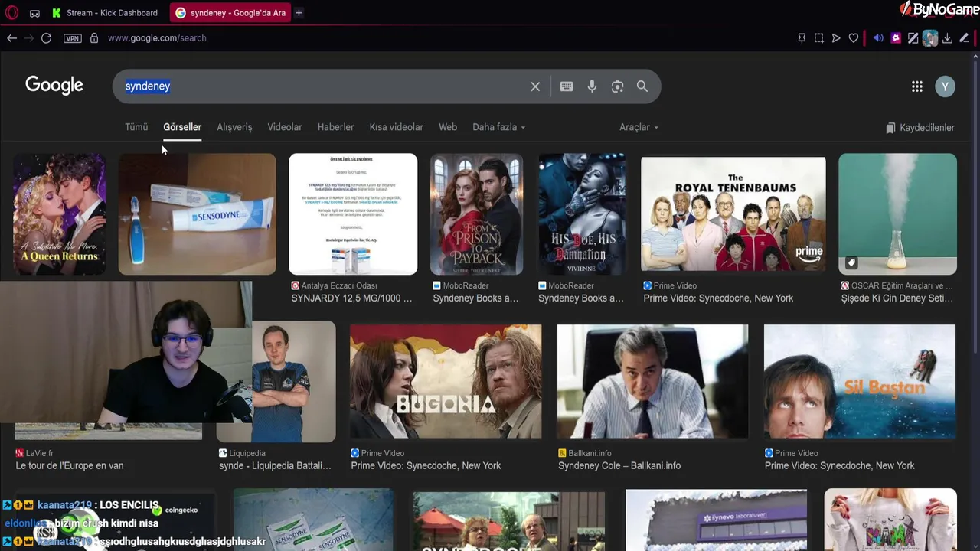Screen dimensions: 980x551
Task: Open the steaming flask experiment image
Action: [897, 214]
